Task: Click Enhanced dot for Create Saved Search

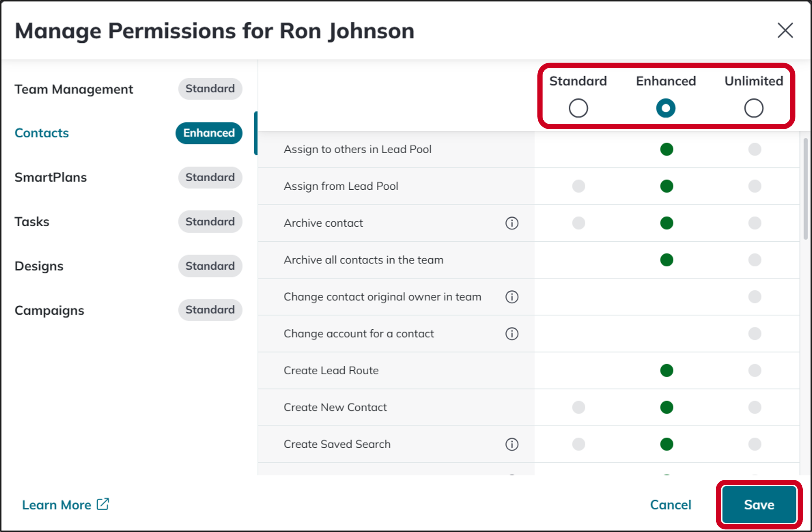Action: point(666,444)
